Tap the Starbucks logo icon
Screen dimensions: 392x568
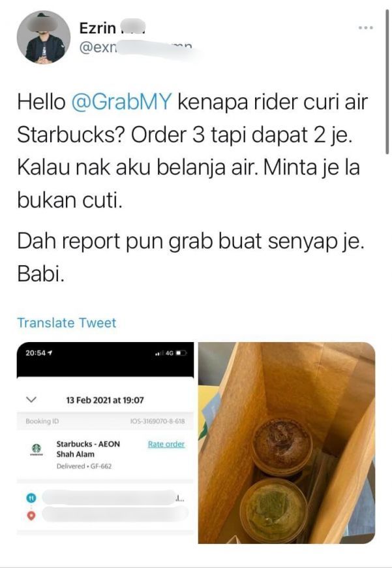coord(36,449)
